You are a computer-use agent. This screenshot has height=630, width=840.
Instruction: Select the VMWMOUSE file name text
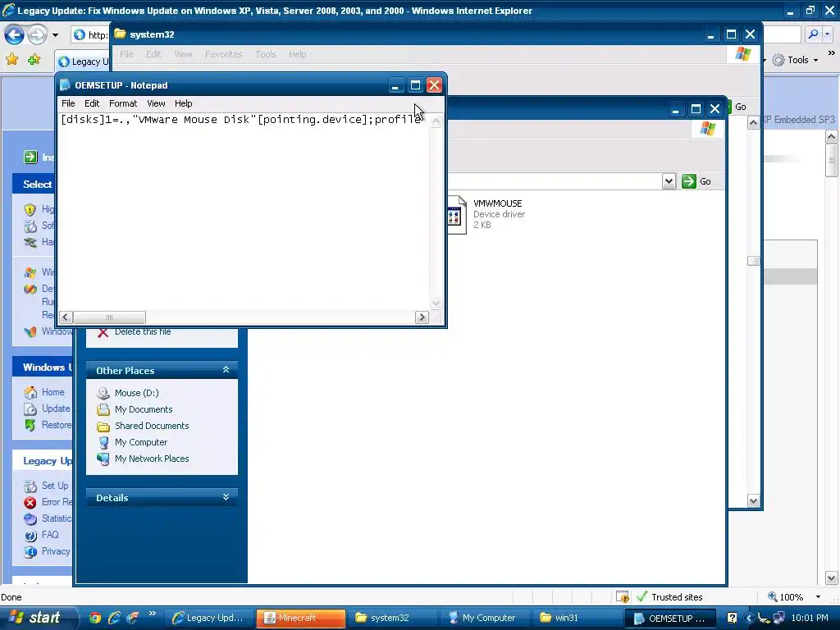(497, 203)
